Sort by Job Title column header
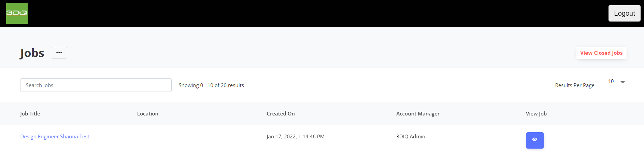This screenshot has height=151, width=644. coord(30,113)
